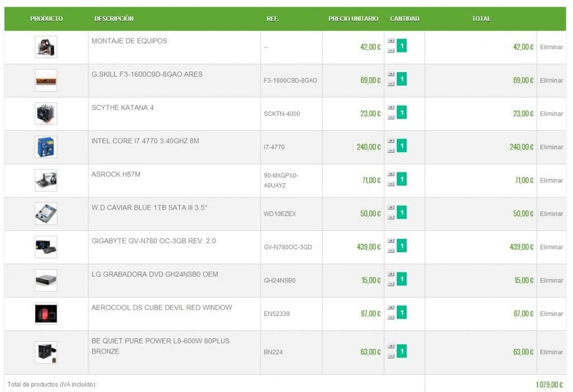
Task: Open the GIGABYTE GV-N780 graphics card thumbnail
Action: pyautogui.click(x=46, y=247)
